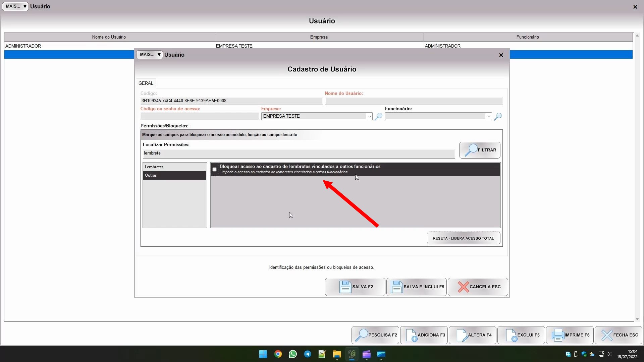Expand the Empresa dropdown
The height and width of the screenshot is (362, 644).
[369, 116]
